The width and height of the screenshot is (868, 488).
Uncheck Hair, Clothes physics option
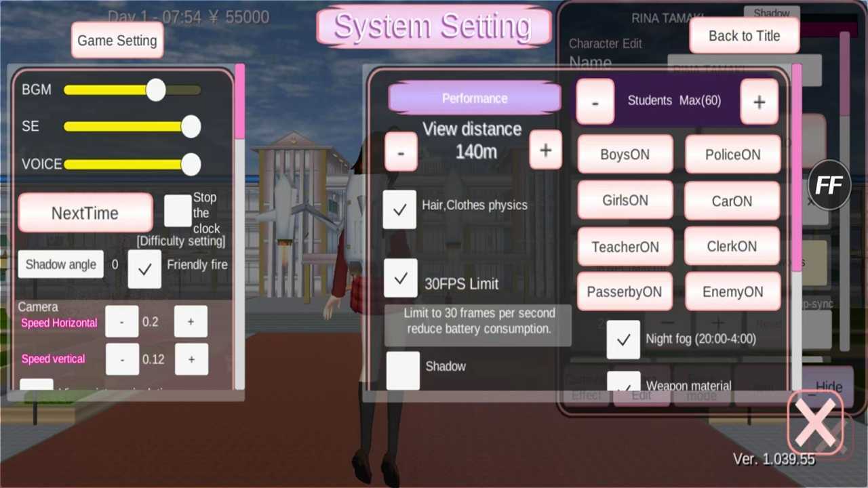(399, 209)
